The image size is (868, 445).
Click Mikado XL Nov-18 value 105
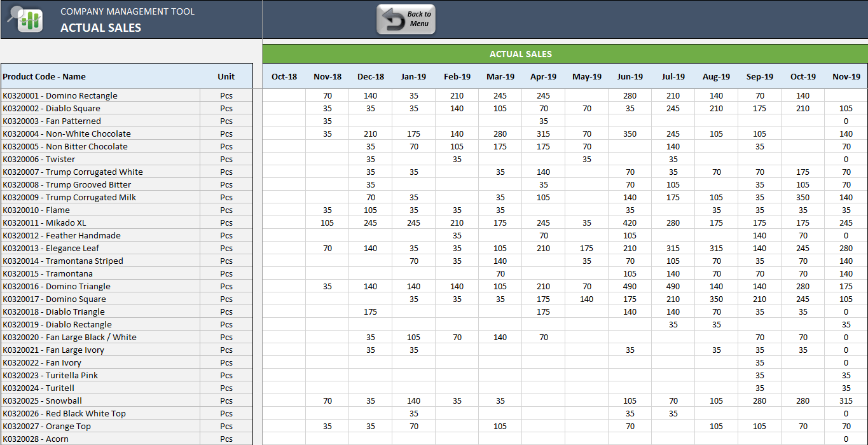[327, 222]
